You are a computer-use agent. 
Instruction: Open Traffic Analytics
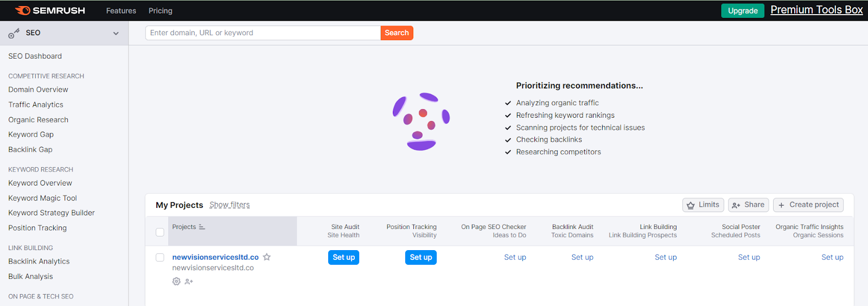coord(36,105)
